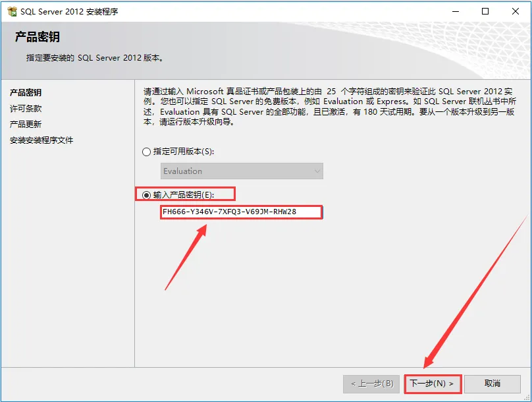532x402 pixels.
Task: Select 产品更新 step in left sidebar
Action: pyautogui.click(x=26, y=125)
